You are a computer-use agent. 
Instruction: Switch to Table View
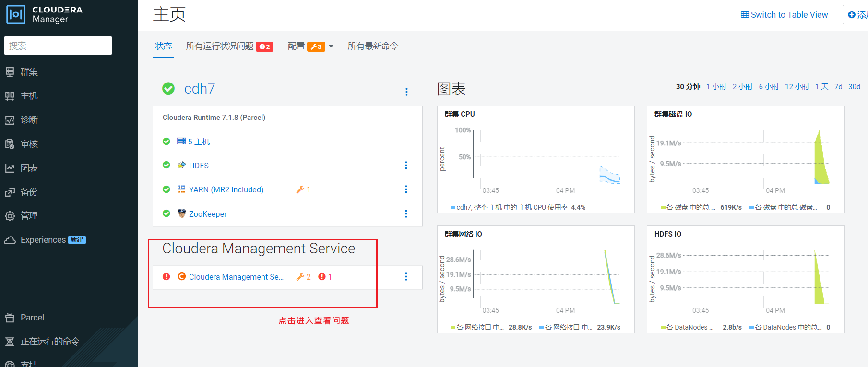pos(785,14)
